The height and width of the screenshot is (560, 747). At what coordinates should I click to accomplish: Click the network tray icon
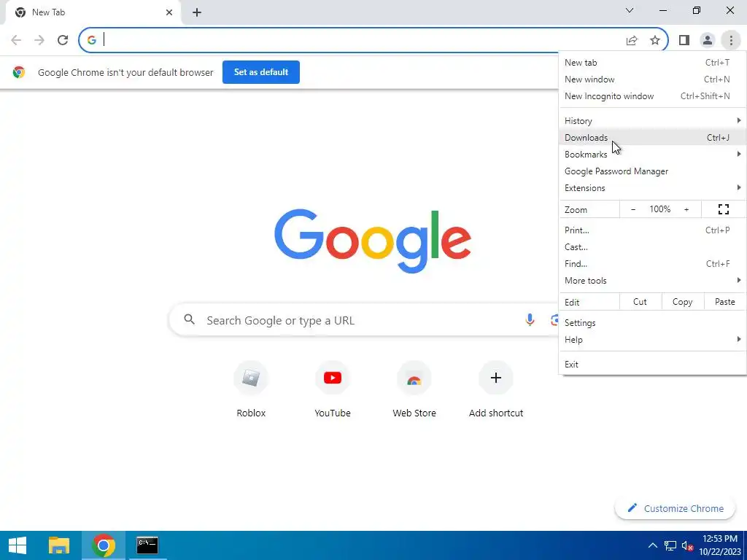[670, 545]
